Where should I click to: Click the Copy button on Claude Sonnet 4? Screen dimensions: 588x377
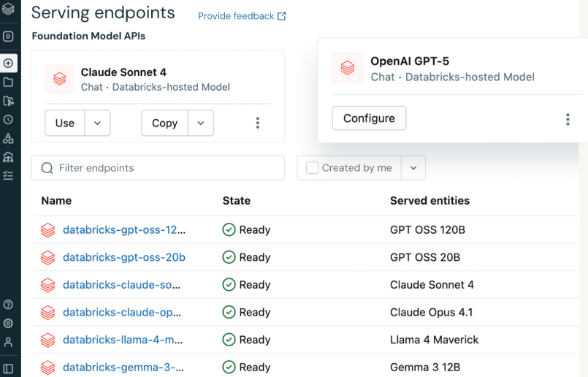click(164, 123)
